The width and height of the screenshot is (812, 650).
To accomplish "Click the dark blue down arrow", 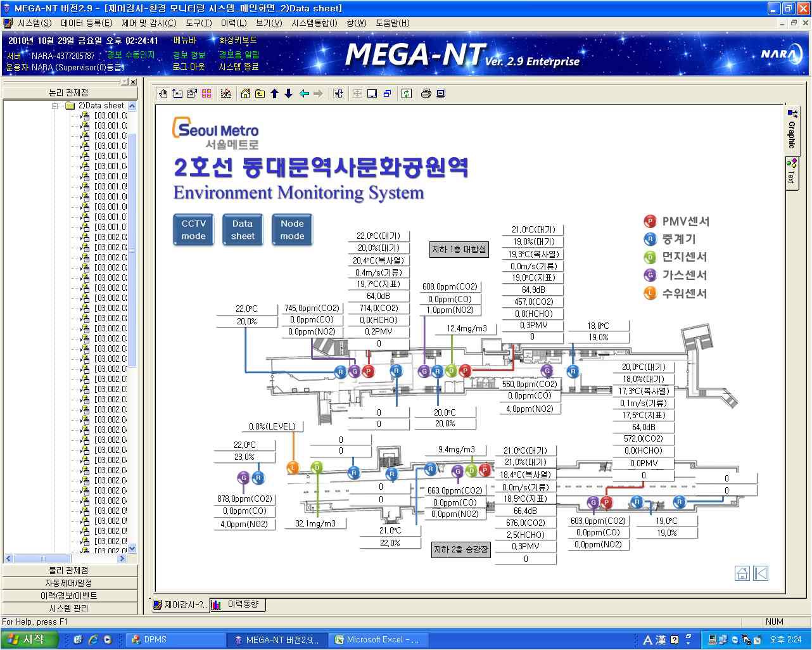I will coord(288,94).
